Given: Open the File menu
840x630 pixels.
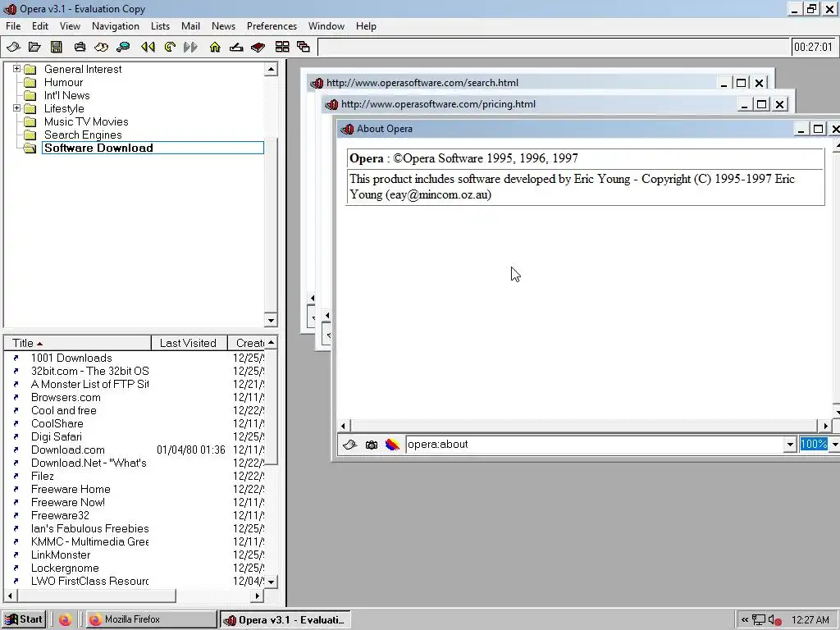Looking at the screenshot, I should point(13,26).
